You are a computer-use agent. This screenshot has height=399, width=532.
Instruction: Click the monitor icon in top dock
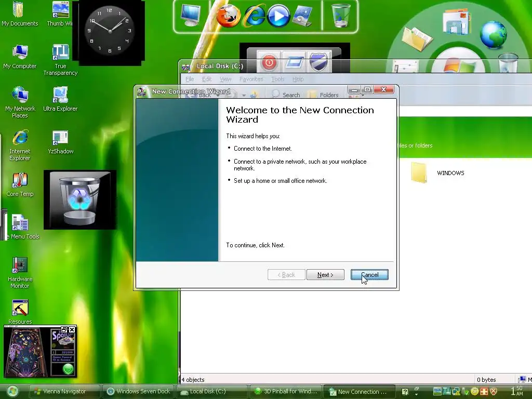(190, 16)
